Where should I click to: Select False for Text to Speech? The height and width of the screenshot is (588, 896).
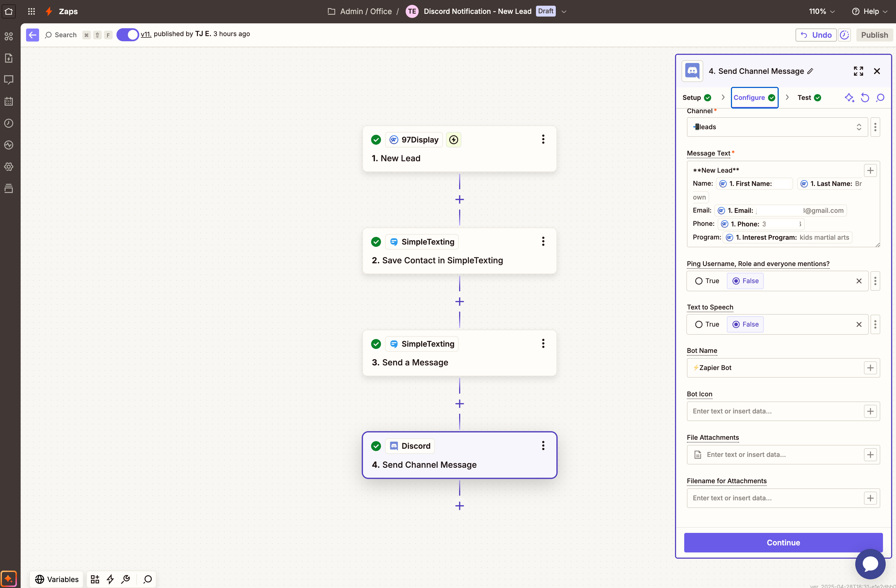point(745,324)
